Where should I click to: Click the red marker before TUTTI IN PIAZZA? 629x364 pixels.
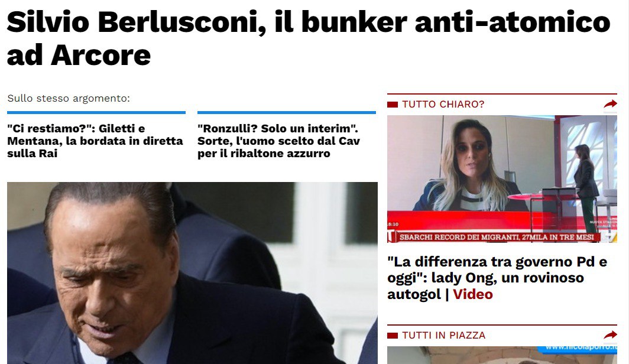(x=393, y=336)
